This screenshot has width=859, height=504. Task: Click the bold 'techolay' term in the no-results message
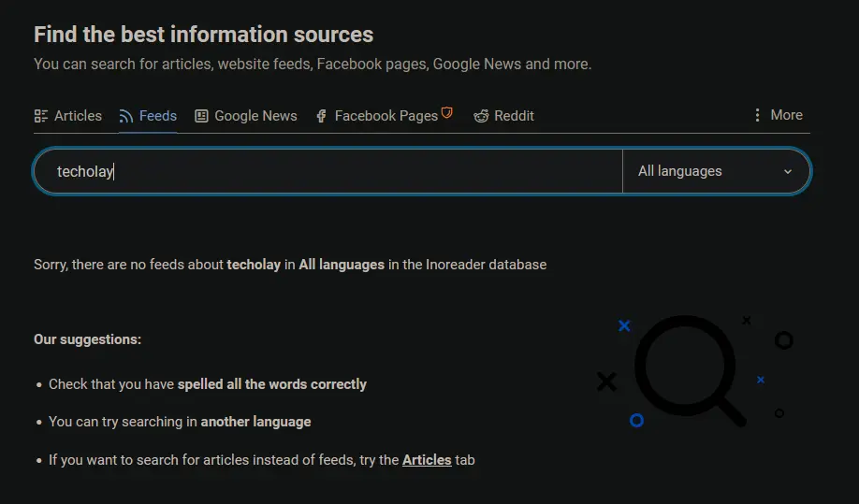point(254,265)
